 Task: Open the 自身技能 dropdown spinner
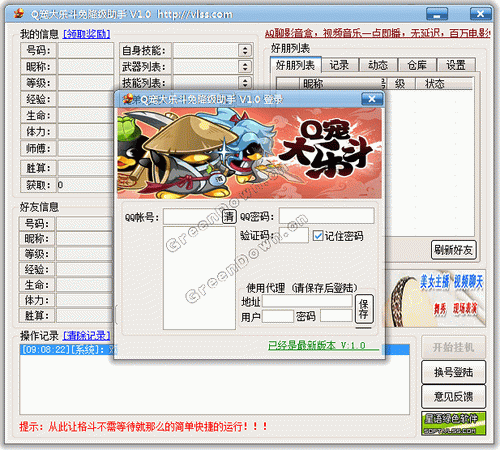245,51
